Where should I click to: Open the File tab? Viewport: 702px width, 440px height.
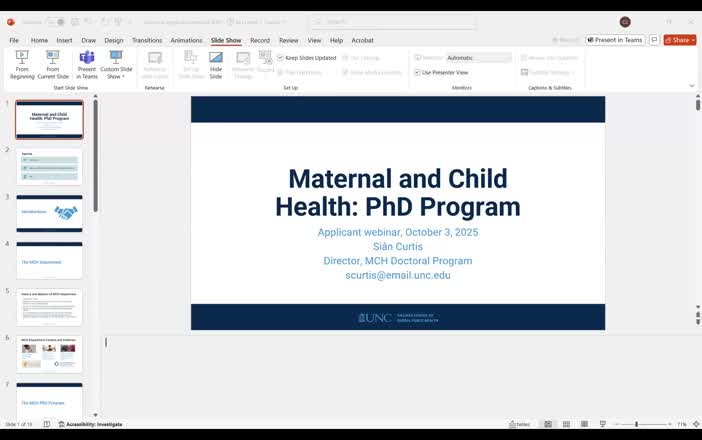[x=14, y=40]
